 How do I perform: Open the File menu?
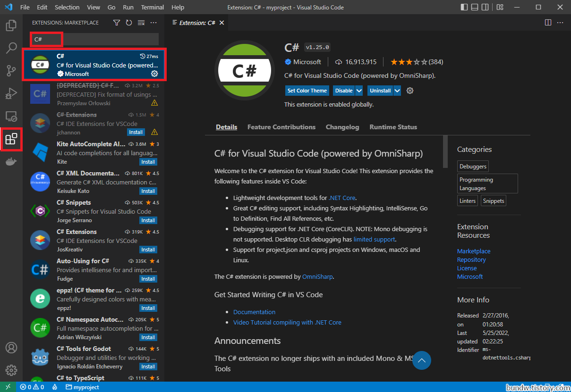pos(25,8)
